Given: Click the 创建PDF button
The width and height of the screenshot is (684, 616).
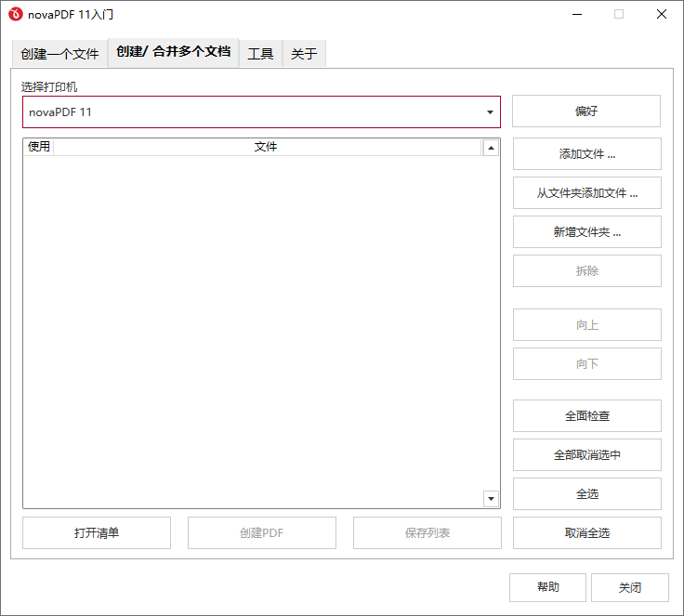Looking at the screenshot, I should pyautogui.click(x=262, y=533).
